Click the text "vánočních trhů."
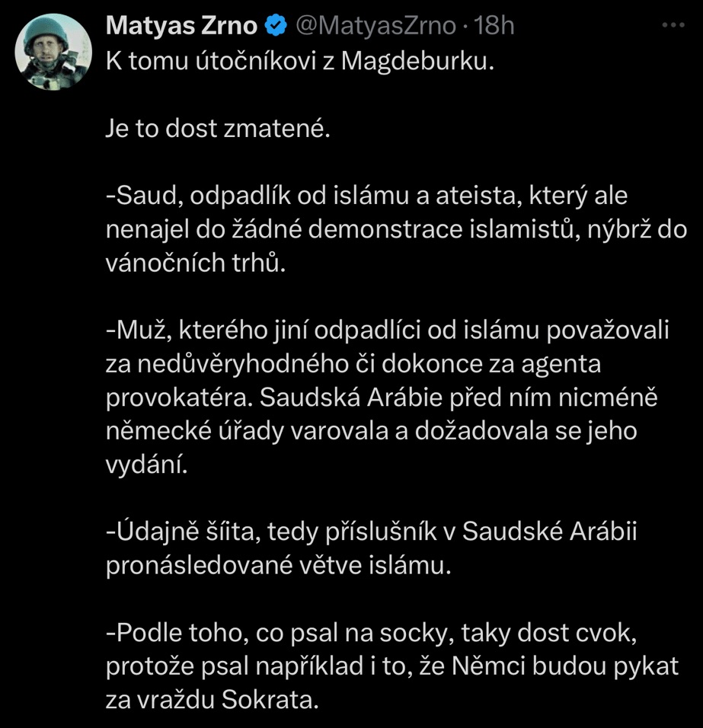703x728 pixels. click(x=195, y=263)
